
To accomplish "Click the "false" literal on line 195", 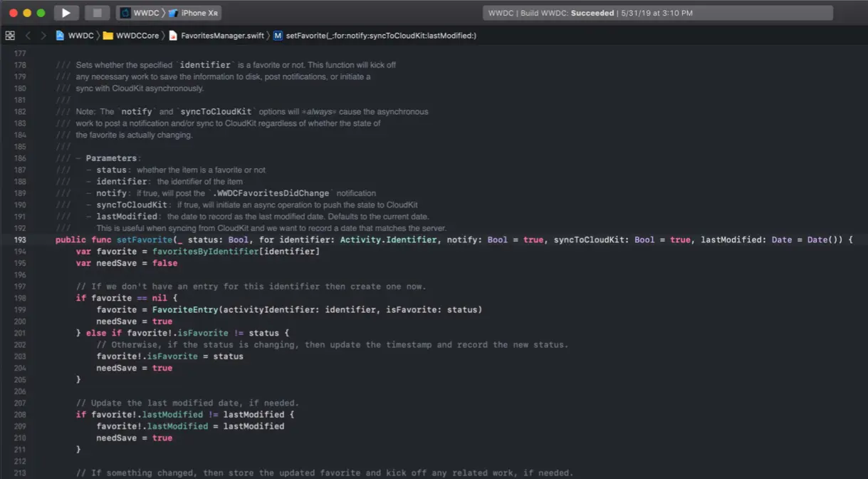I will click(x=164, y=263).
